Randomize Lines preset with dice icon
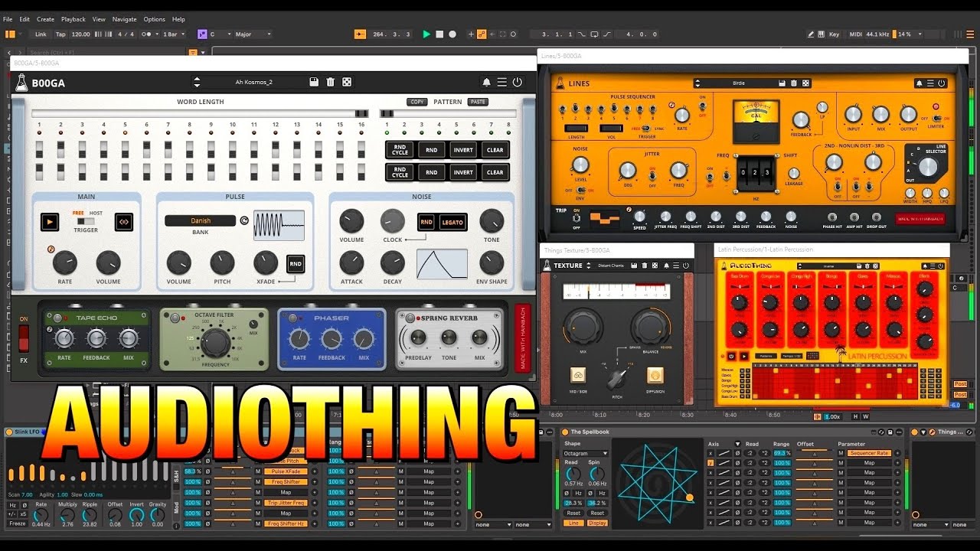The image size is (980, 551). (x=805, y=83)
